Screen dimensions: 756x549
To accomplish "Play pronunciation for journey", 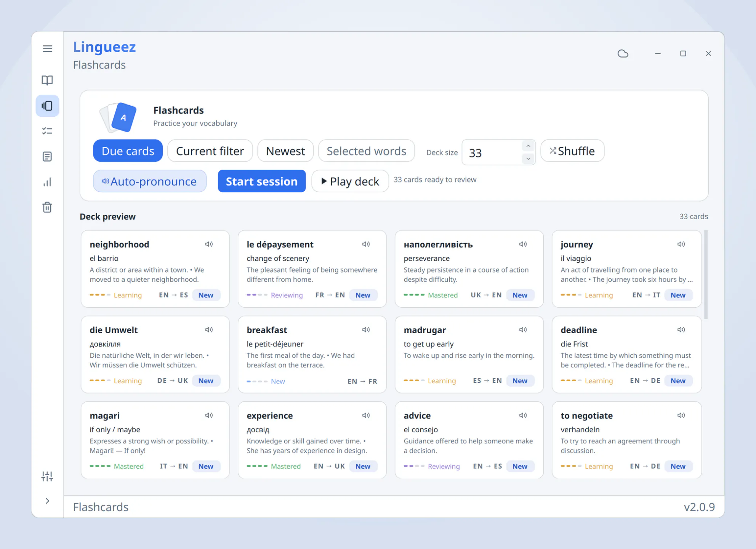I will tap(681, 244).
